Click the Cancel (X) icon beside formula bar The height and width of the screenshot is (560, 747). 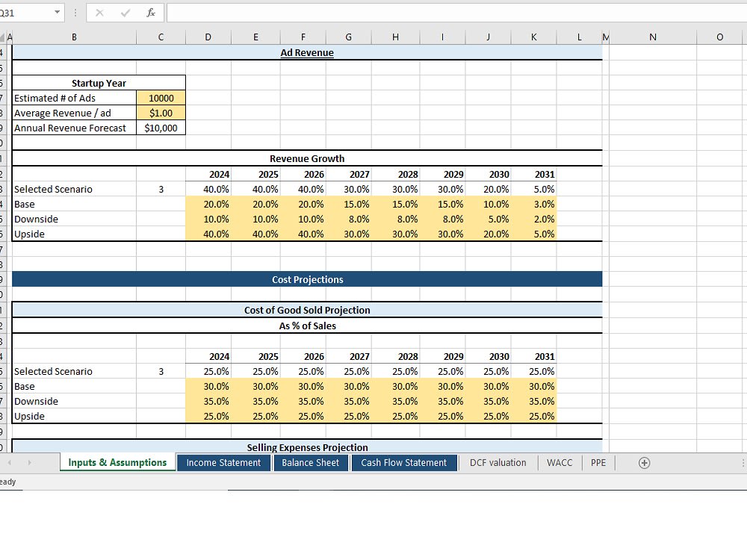pos(99,12)
